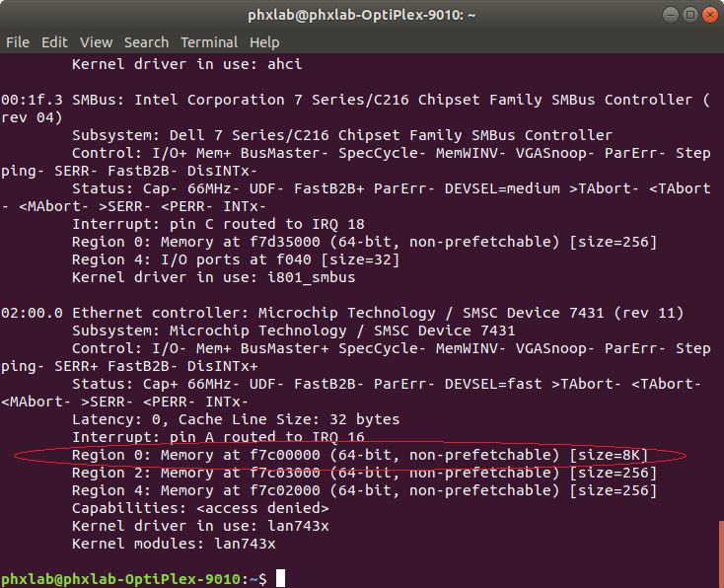
Task: Open the Terminal menu
Action: click(x=209, y=42)
